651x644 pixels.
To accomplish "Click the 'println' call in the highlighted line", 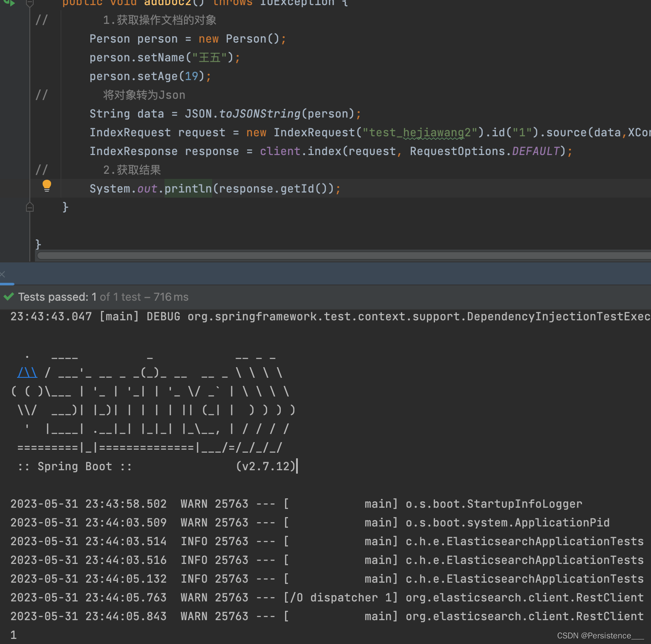I will click(x=188, y=189).
